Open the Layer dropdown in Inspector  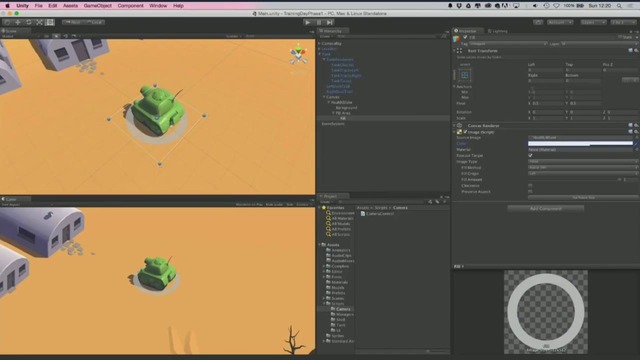click(x=599, y=44)
